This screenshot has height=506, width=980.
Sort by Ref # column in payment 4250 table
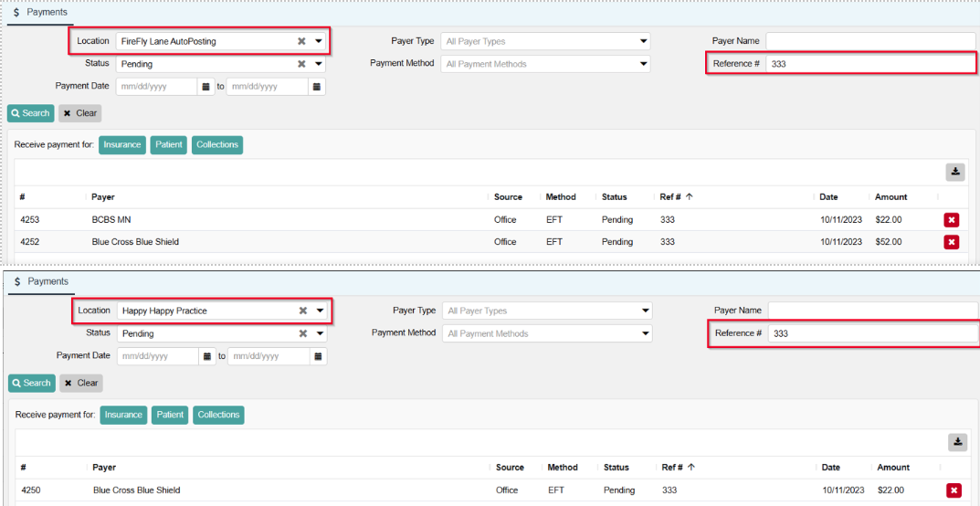672,468
